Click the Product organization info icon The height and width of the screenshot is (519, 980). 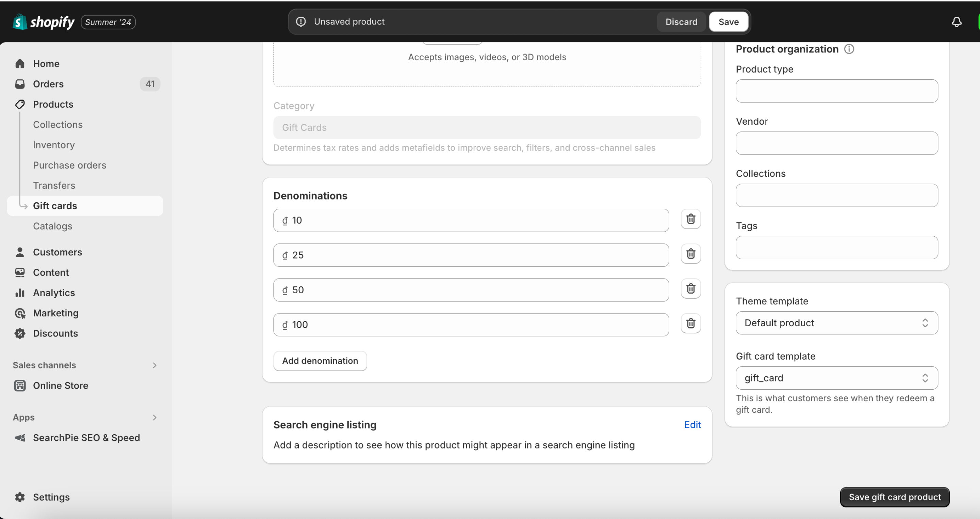click(849, 49)
